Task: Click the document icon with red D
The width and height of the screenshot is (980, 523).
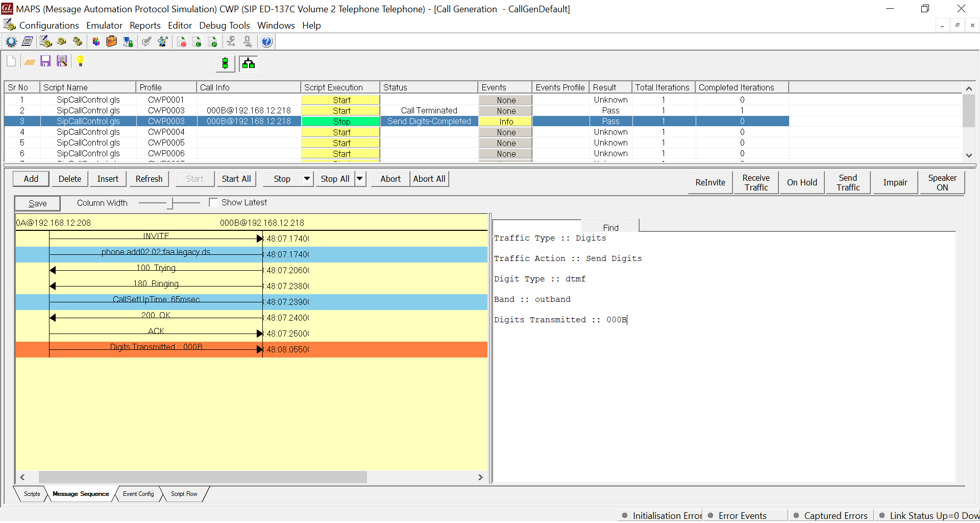Action: (x=182, y=42)
